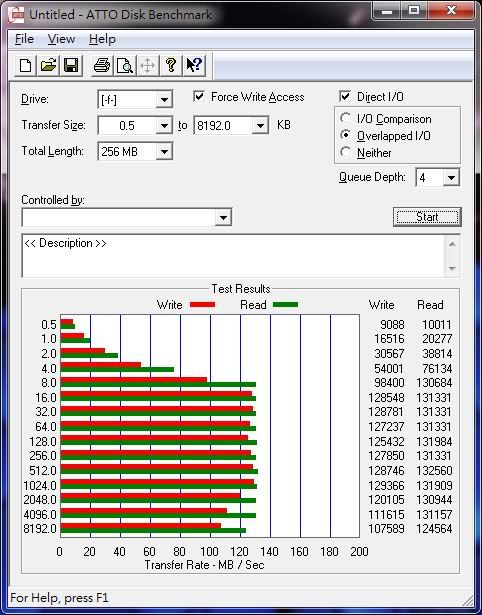The width and height of the screenshot is (482, 615).
Task: Minimize the ATTO Disk Benchmark window
Action: coord(387,11)
